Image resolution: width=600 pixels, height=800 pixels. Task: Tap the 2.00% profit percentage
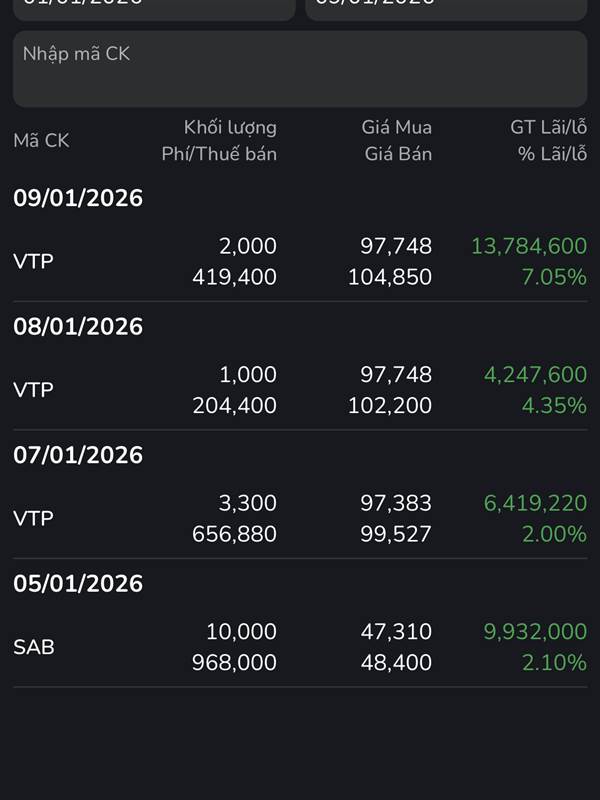tap(554, 534)
